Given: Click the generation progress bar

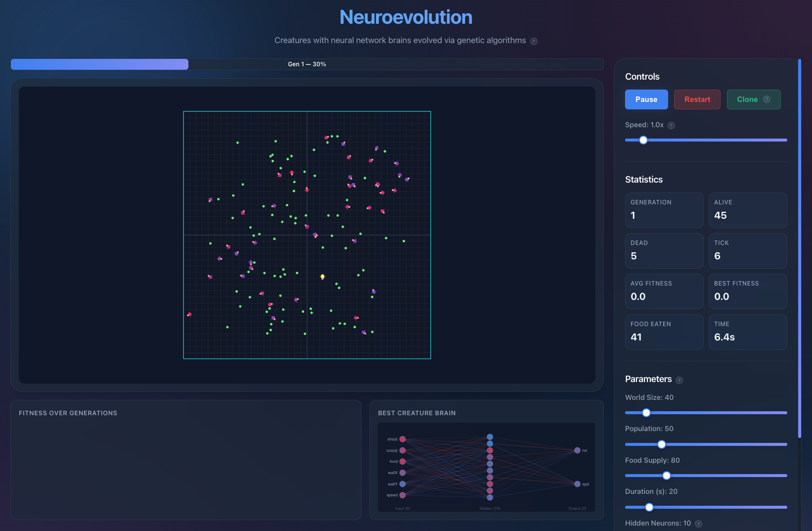Looking at the screenshot, I should click(x=307, y=64).
